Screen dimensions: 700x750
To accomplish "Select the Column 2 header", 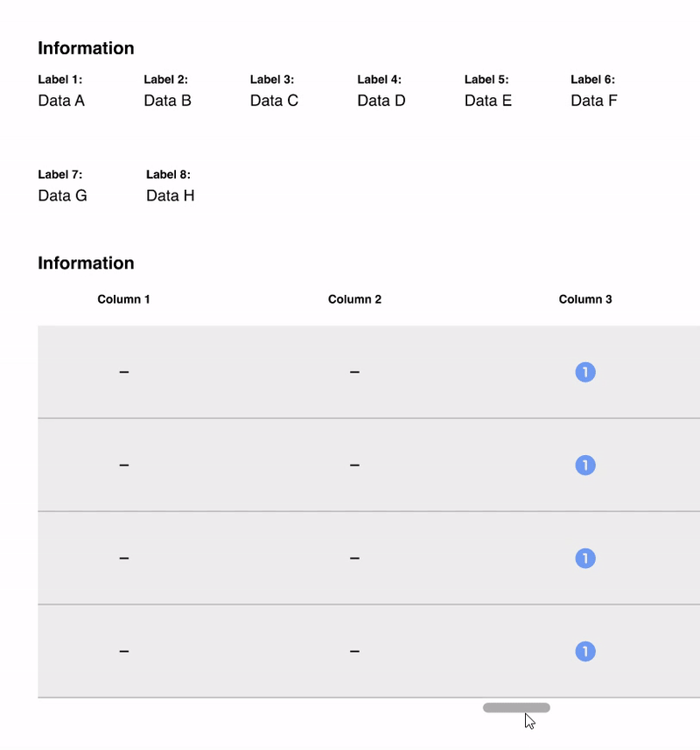I will (354, 299).
